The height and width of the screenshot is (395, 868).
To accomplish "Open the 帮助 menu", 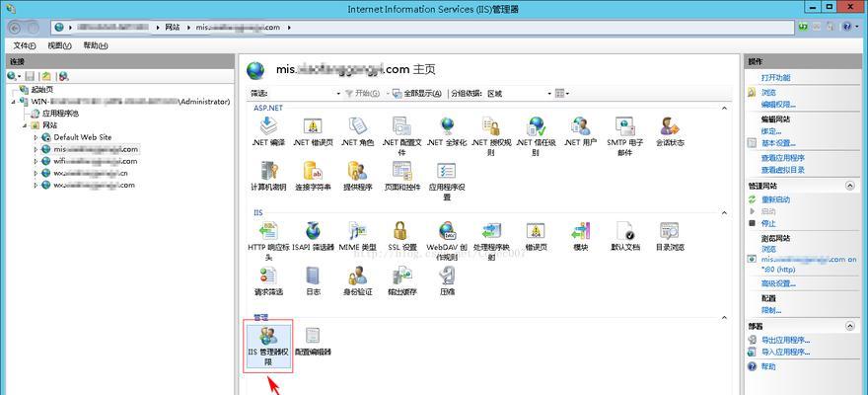I will pos(96,45).
